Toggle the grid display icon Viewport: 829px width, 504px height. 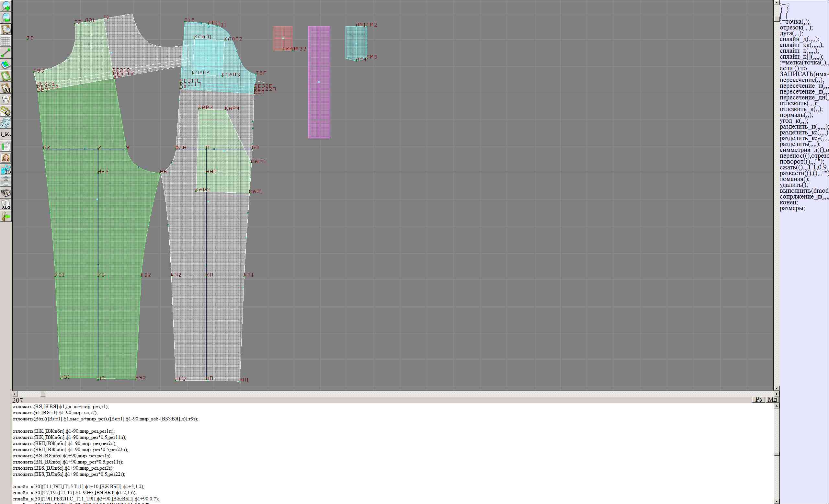pyautogui.click(x=6, y=41)
